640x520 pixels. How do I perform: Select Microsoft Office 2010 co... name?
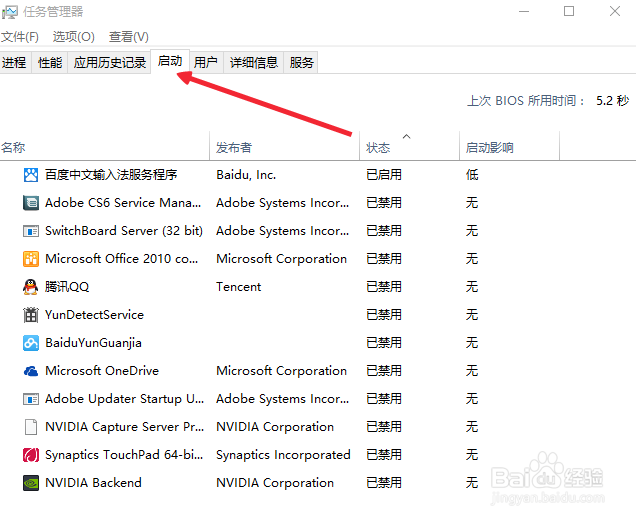click(x=121, y=259)
